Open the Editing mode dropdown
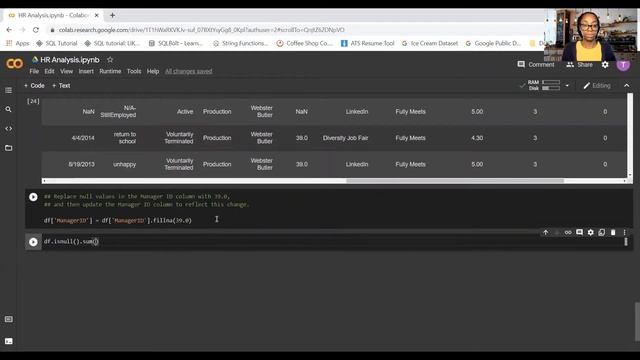Viewport: 640px width, 360px height. pyautogui.click(x=597, y=86)
